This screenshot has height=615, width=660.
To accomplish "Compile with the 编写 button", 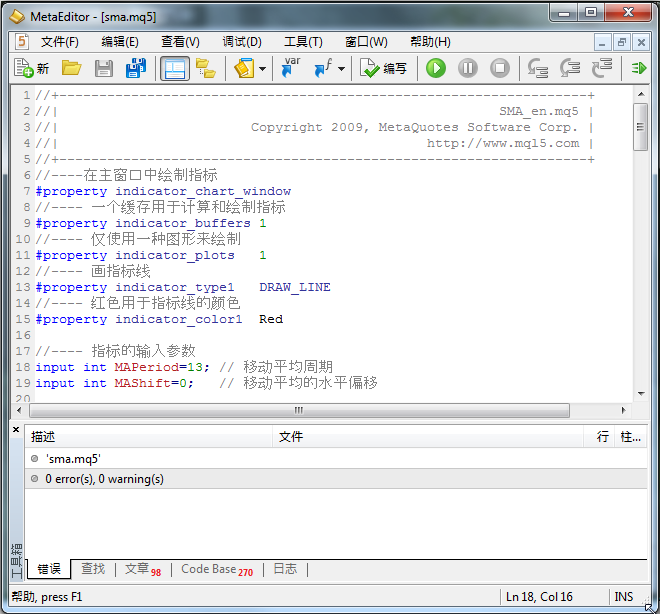I will (x=383, y=68).
